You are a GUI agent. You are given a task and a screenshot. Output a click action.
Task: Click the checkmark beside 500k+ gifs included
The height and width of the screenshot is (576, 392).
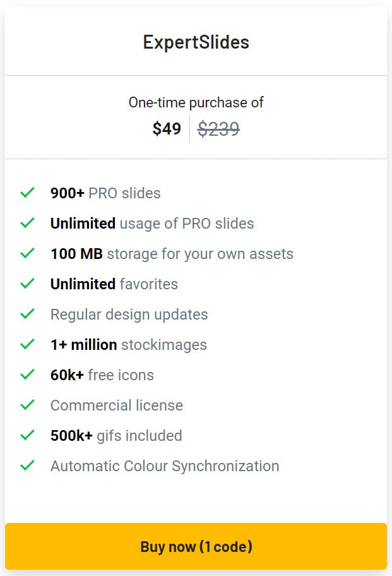pyautogui.click(x=28, y=435)
